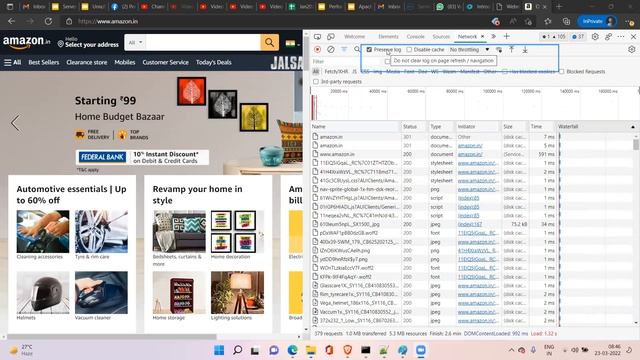Viewport: 640px width, 360px height.
Task: Enable Disable cache checkbox
Action: click(x=409, y=49)
